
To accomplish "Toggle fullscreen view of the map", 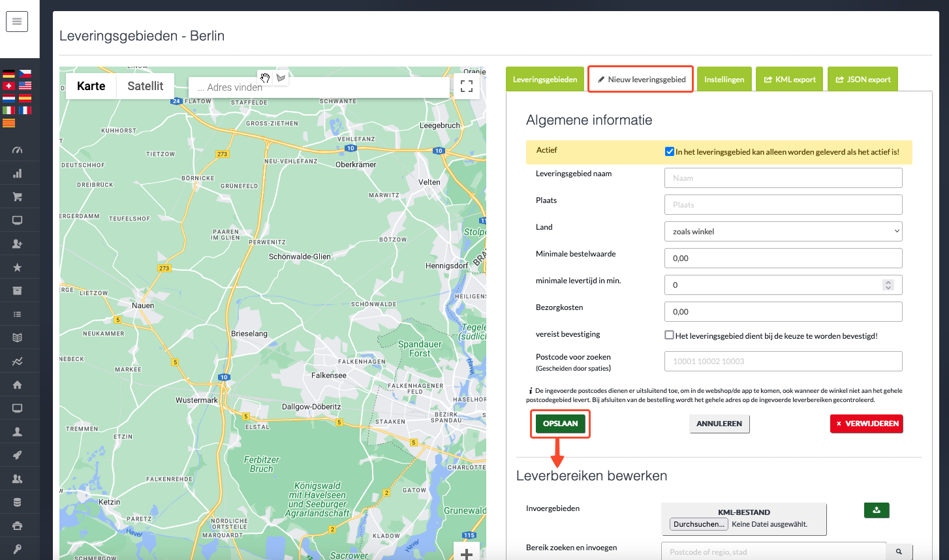I will pyautogui.click(x=467, y=86).
